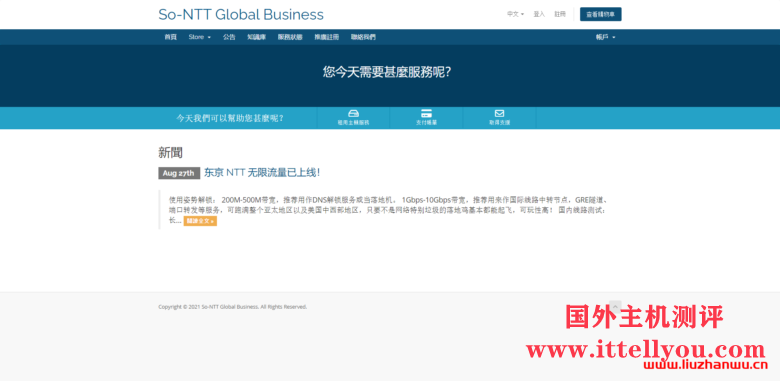The width and height of the screenshot is (780, 381).
Task: Click the So-NTT Global Business site logo
Action: 241,14
